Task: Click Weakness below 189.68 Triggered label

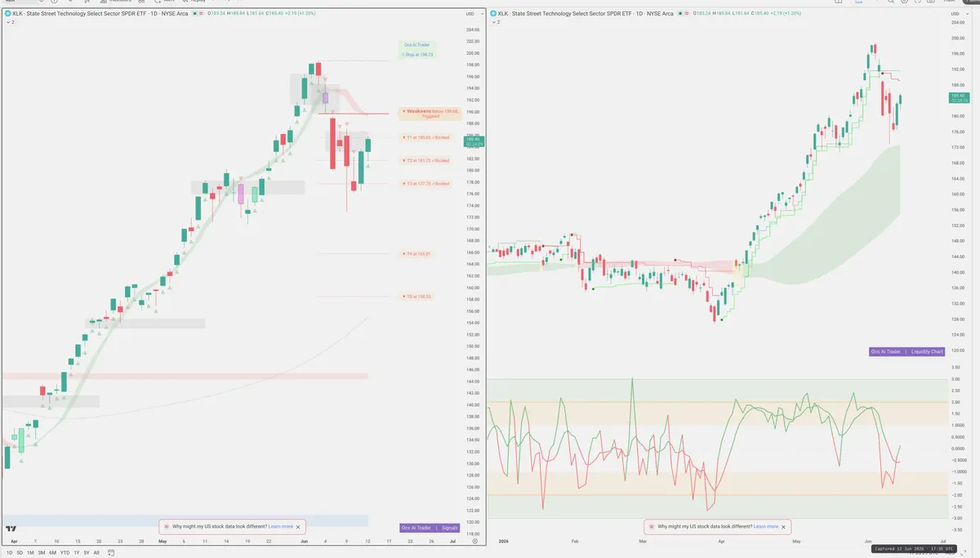Action: point(430,114)
